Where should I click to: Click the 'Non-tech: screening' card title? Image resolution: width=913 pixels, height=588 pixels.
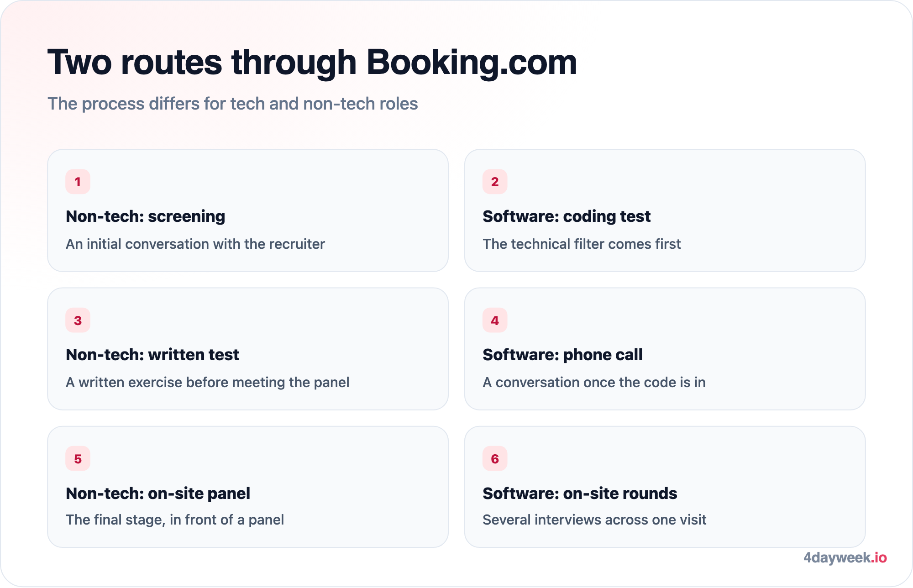coord(146,216)
